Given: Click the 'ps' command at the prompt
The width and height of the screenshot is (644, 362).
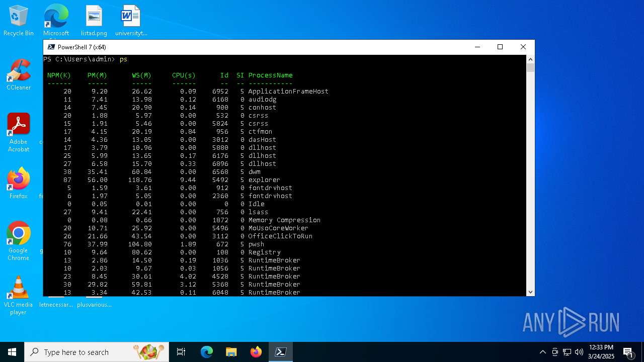Looking at the screenshot, I should (x=124, y=59).
